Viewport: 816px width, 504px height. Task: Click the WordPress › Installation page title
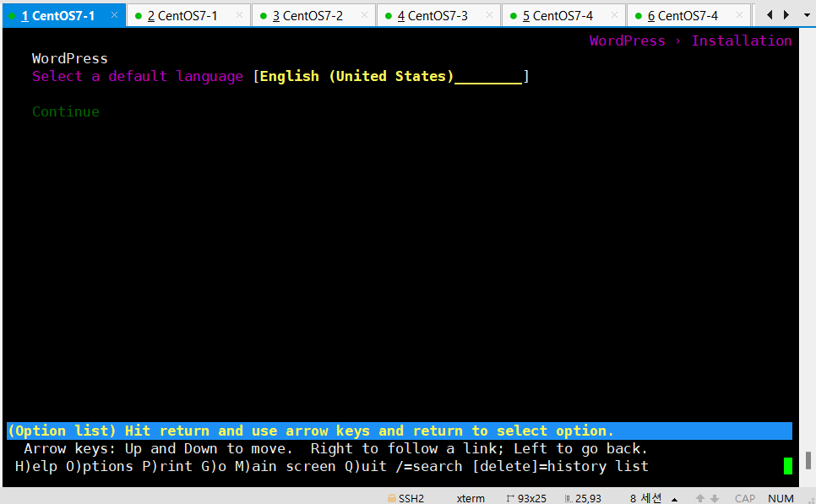pyautogui.click(x=690, y=41)
